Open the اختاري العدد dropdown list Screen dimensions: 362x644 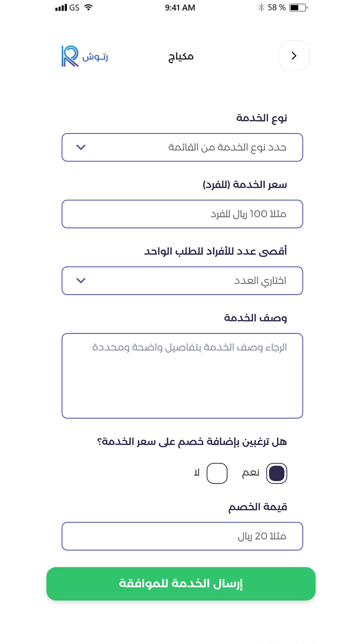(182, 280)
